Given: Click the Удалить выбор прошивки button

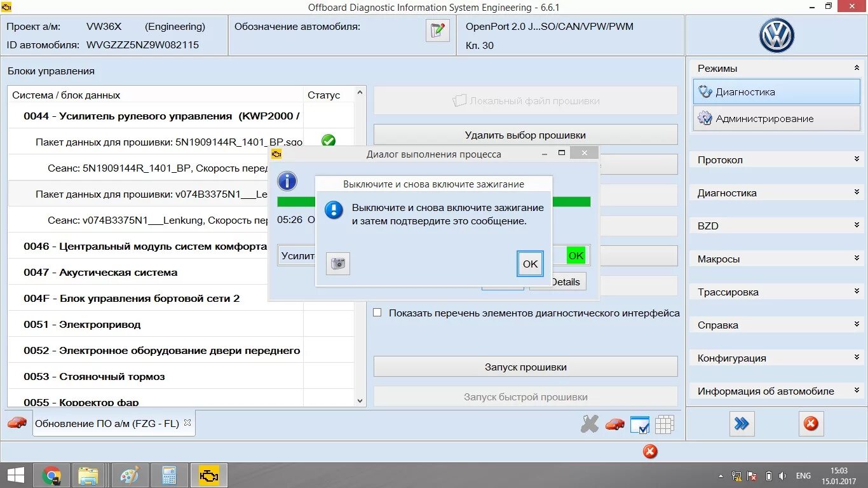Looking at the screenshot, I should [526, 135].
